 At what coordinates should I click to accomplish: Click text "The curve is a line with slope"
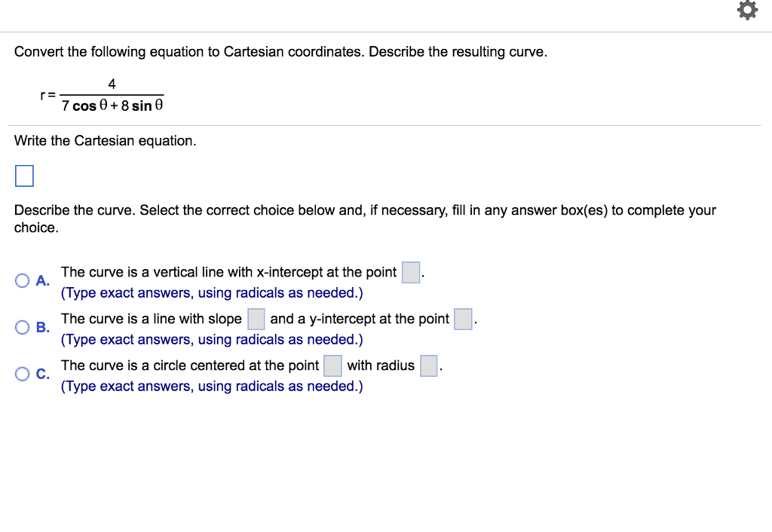pos(151,319)
